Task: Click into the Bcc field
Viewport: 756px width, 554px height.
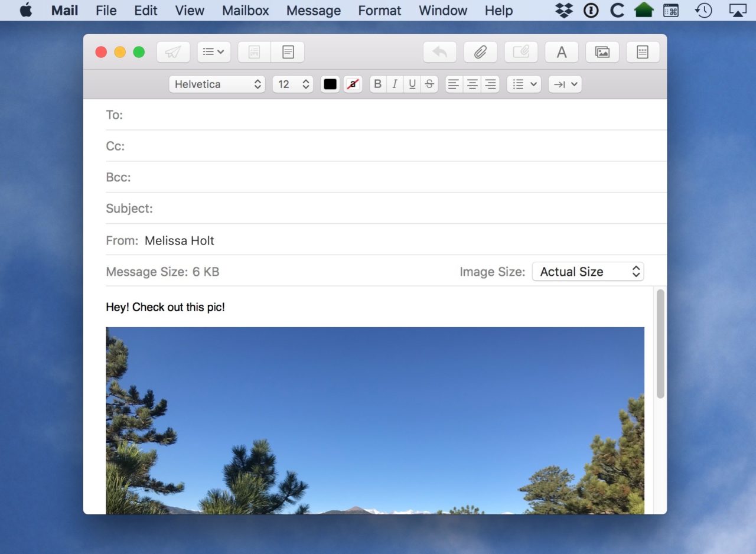Action: [386, 177]
